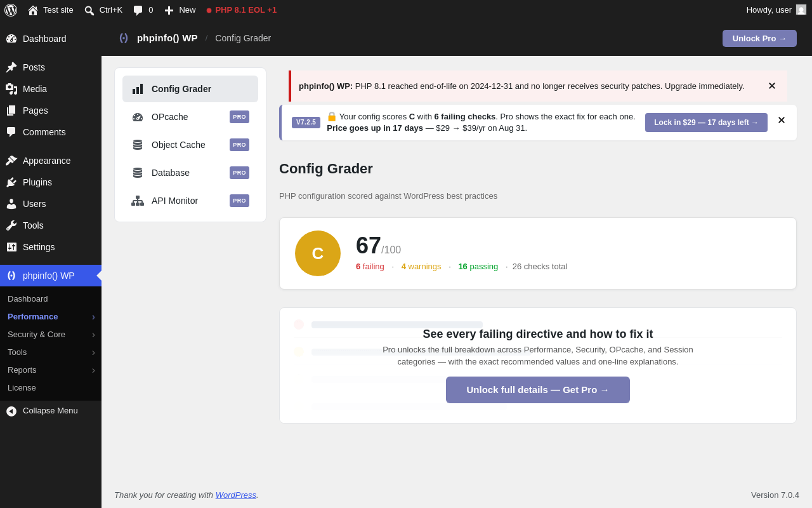The image size is (812, 508).
Task: Click the Dashboard gauge icon in sidebar
Action: (11, 39)
